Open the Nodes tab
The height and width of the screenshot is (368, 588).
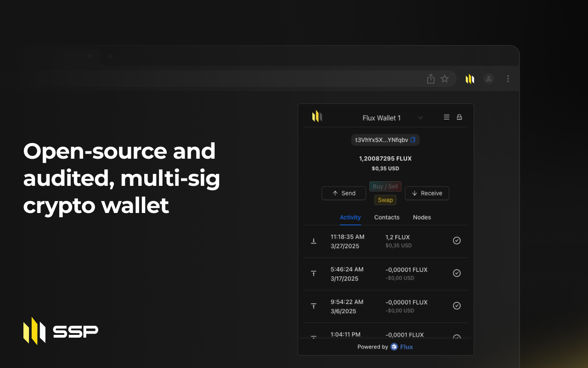tap(422, 217)
